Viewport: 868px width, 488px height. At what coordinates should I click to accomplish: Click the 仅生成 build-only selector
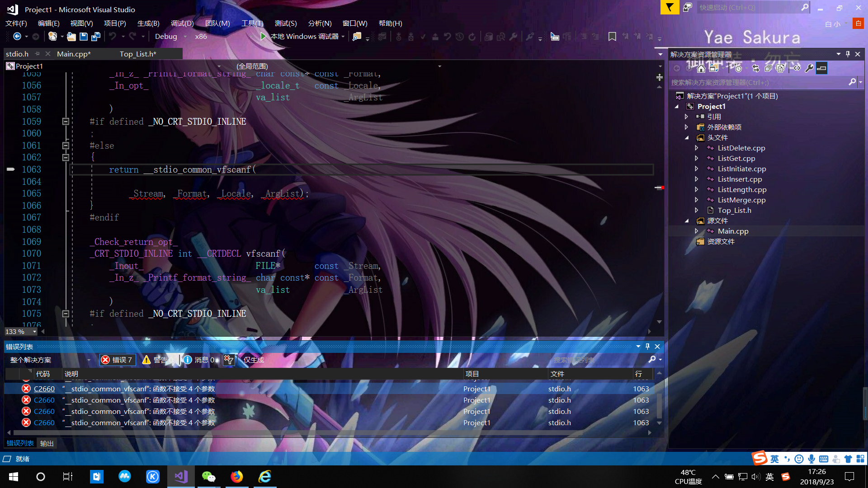[x=254, y=360]
